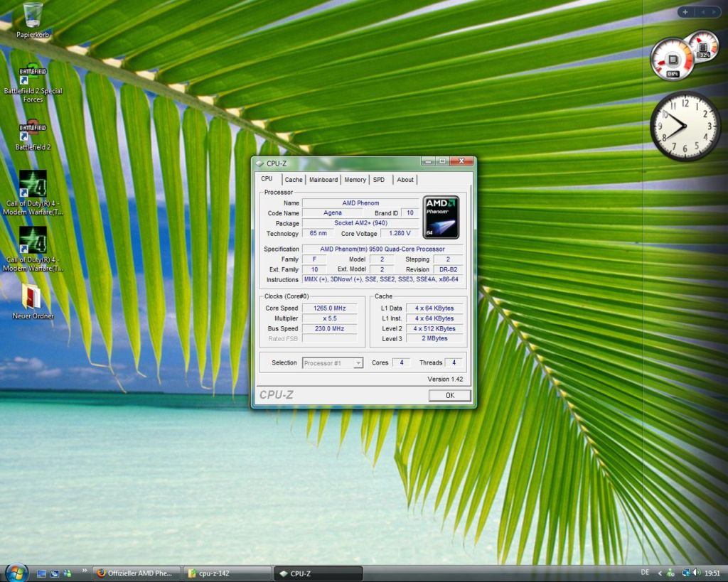Minimize the CPU-Z window
This screenshot has width=728, height=582.
[x=428, y=161]
